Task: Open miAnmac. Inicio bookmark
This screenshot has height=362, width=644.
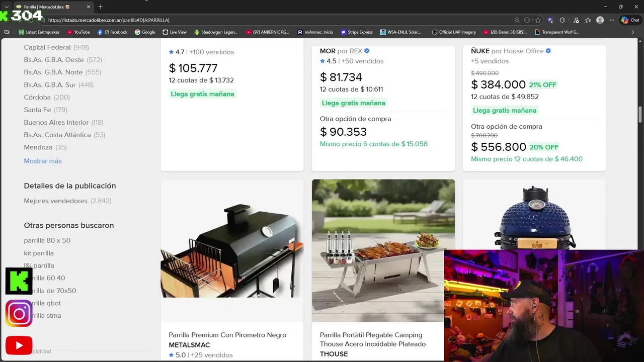Action: pos(315,32)
